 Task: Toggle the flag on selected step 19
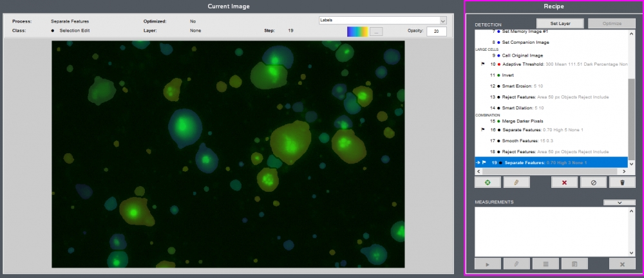(x=484, y=162)
